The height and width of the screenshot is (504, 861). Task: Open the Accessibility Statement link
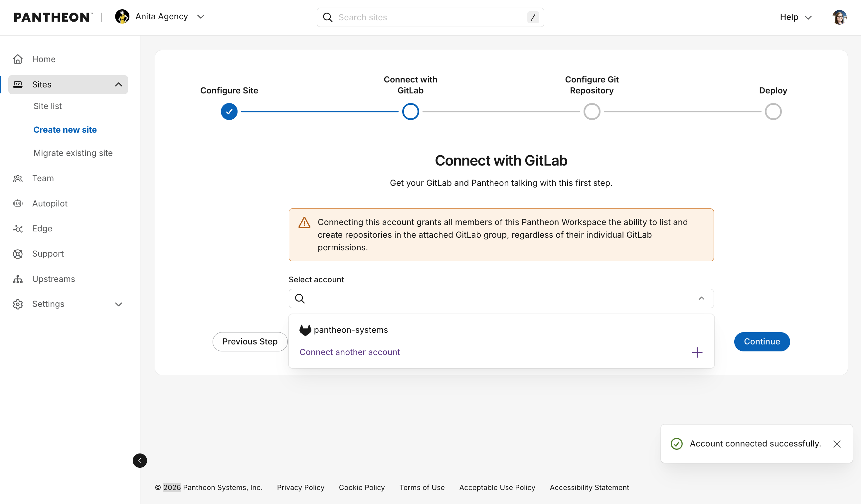pyautogui.click(x=589, y=487)
